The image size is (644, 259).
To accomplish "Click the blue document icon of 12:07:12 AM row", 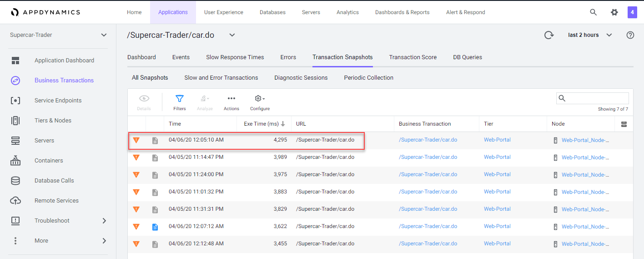I will pyautogui.click(x=155, y=227).
